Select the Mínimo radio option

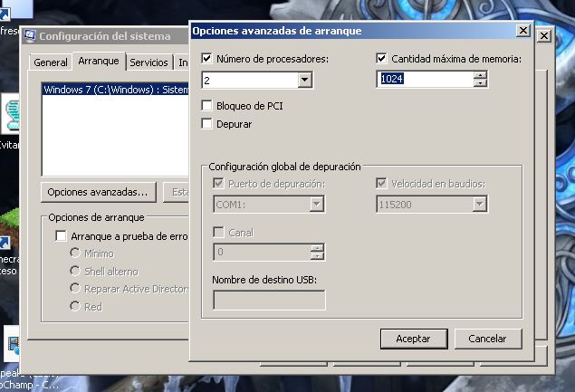click(x=75, y=253)
